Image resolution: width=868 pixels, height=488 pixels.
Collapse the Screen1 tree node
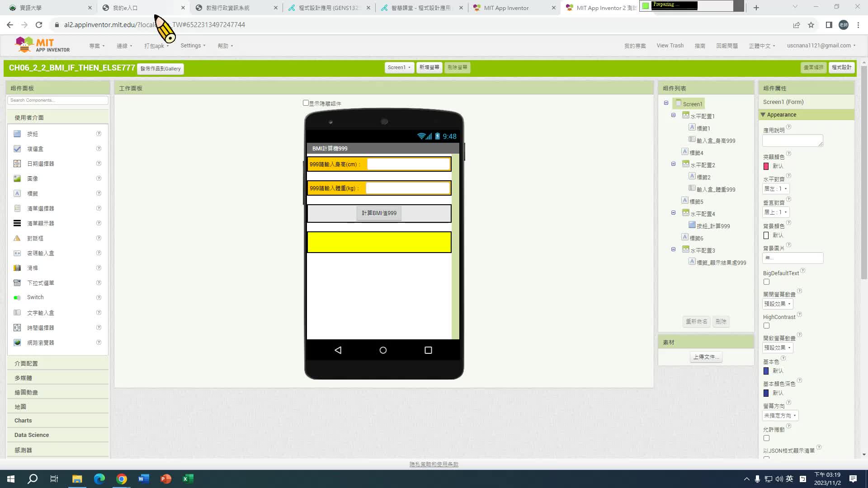(x=666, y=103)
